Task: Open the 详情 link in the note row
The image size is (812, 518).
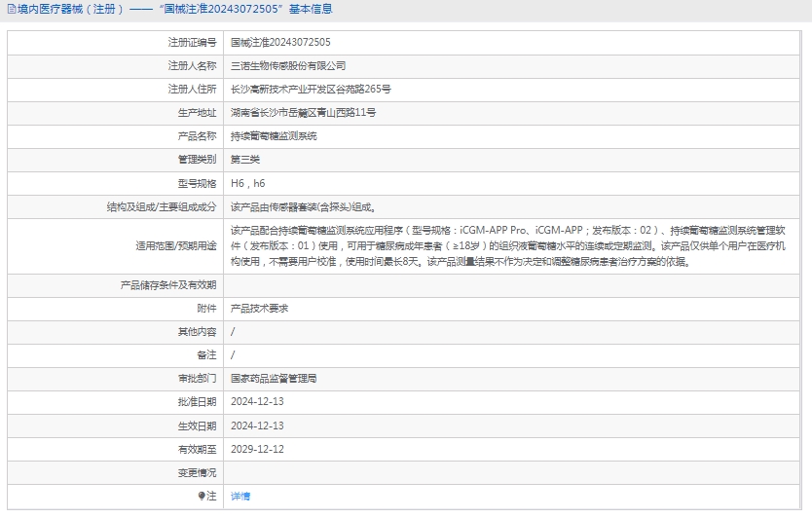Action: pos(240,496)
